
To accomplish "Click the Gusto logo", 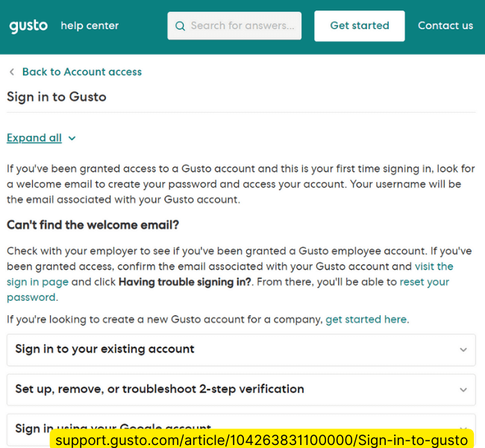I will click(28, 26).
